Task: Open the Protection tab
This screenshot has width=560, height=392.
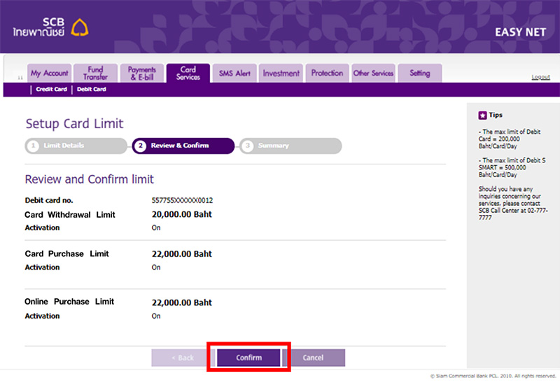Action: (x=327, y=73)
